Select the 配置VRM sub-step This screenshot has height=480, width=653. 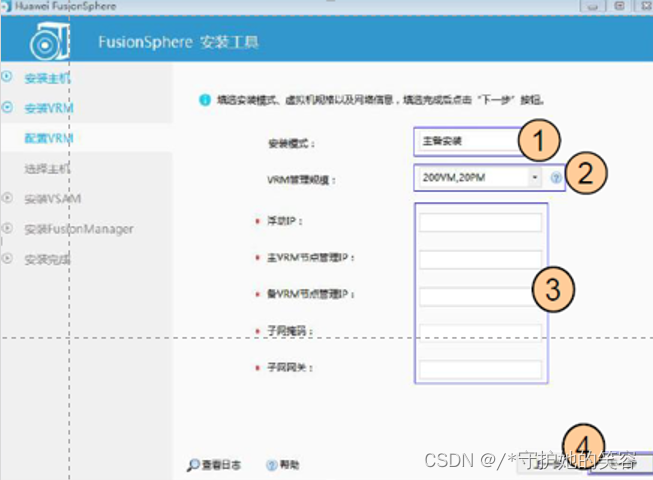49,138
